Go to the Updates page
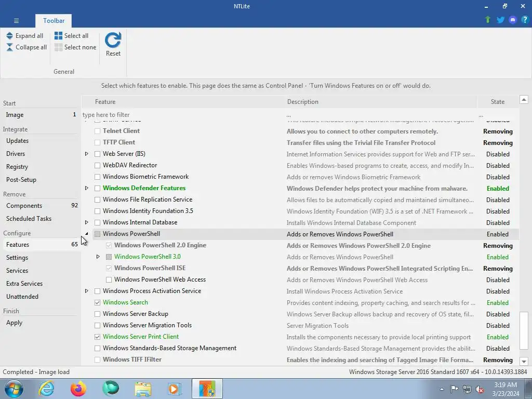Screen dimensions: 532x399 [x=41, y=141]
